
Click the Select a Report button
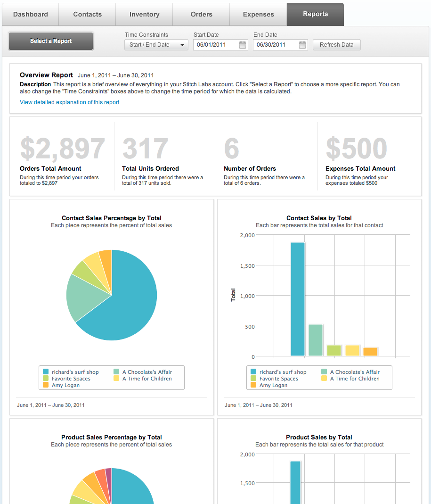coord(51,41)
